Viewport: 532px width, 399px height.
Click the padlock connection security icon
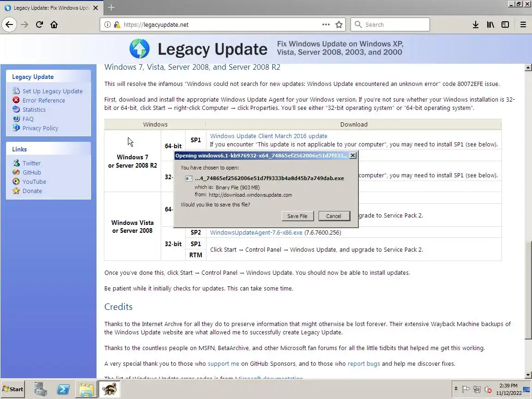(117, 24)
